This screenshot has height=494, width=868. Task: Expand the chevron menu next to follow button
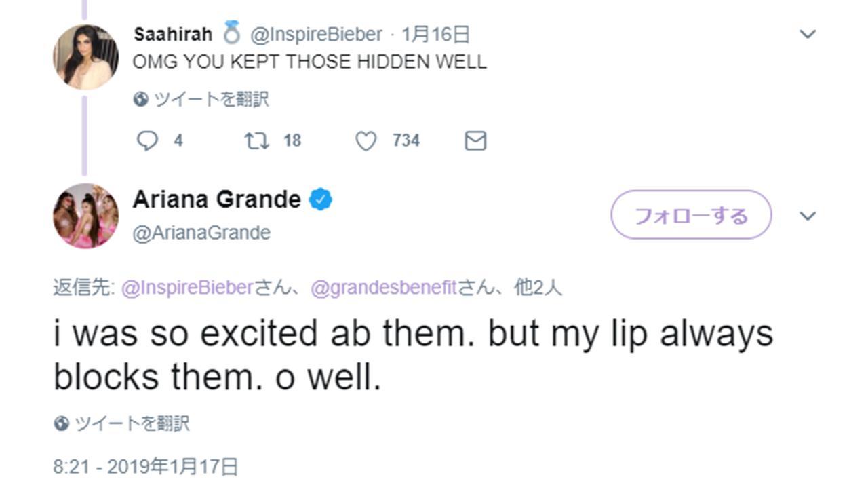click(808, 216)
